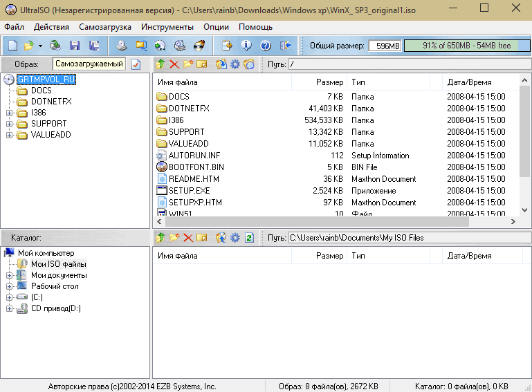This screenshot has width=532, height=392.
Task: Open the Файл menu
Action: coord(15,27)
